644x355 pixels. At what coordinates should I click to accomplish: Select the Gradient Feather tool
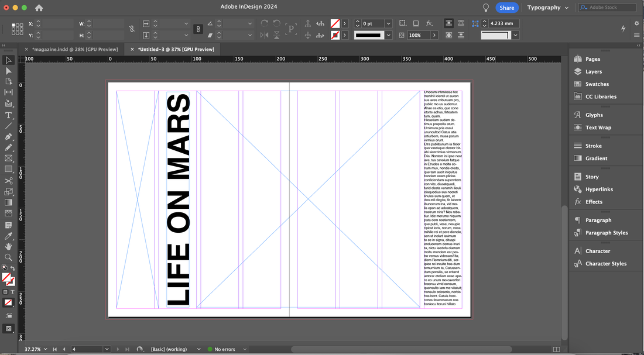pyautogui.click(x=8, y=213)
